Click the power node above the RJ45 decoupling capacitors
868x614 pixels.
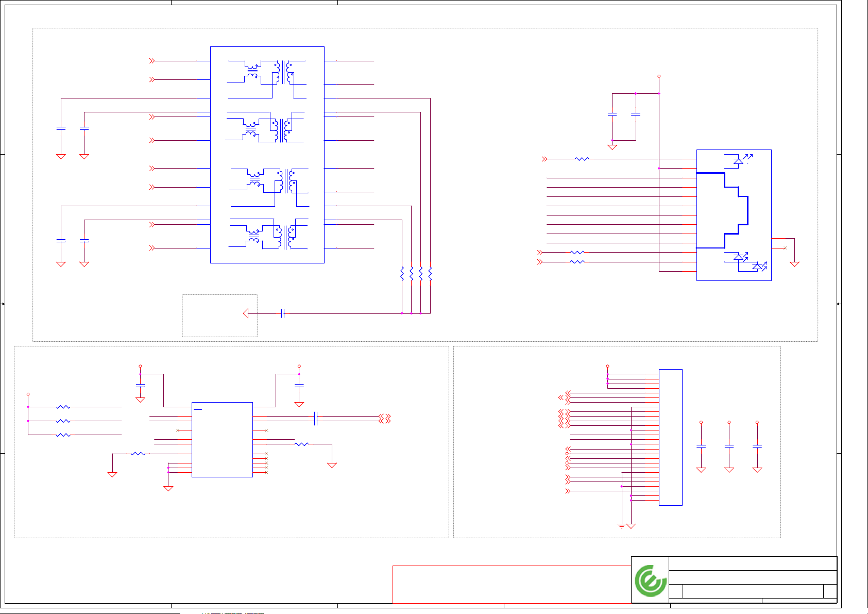click(x=659, y=76)
